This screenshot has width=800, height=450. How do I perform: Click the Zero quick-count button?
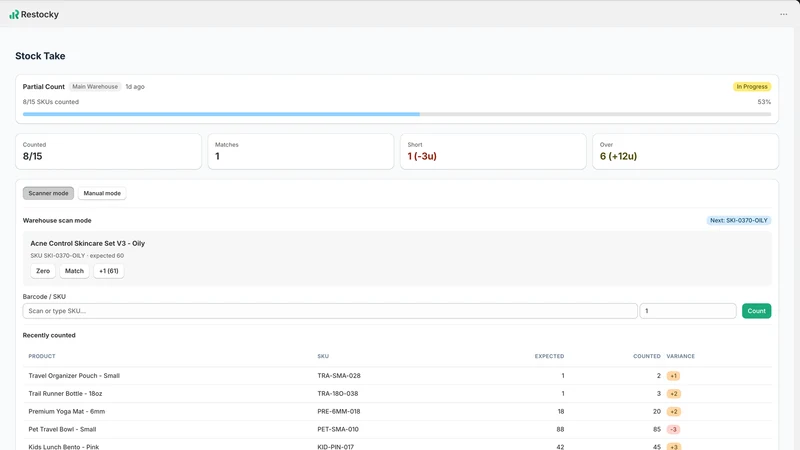tap(43, 271)
